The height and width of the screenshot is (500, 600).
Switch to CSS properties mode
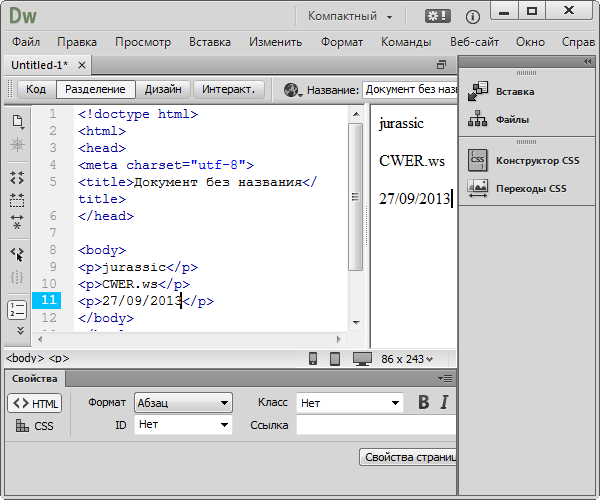35,426
